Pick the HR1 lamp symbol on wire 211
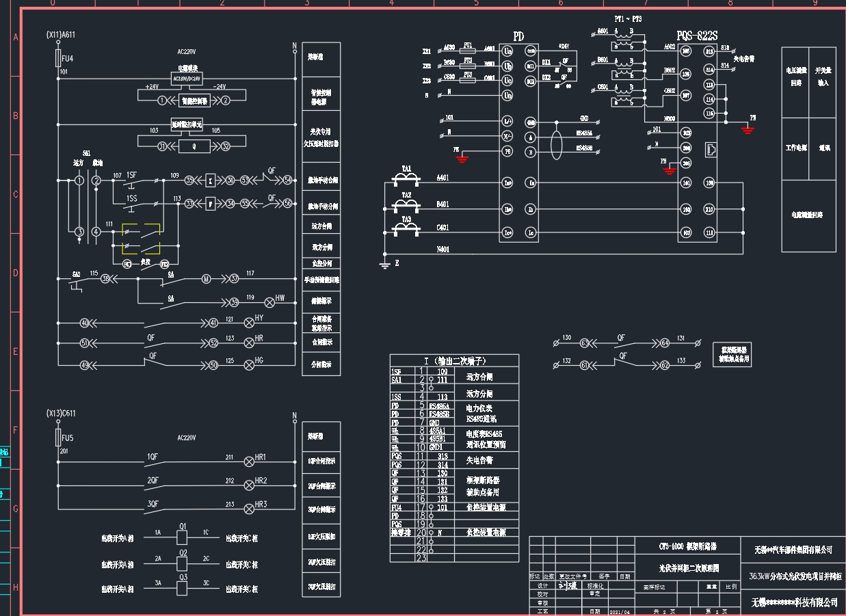Image resolution: width=846 pixels, height=616 pixels. (x=250, y=461)
